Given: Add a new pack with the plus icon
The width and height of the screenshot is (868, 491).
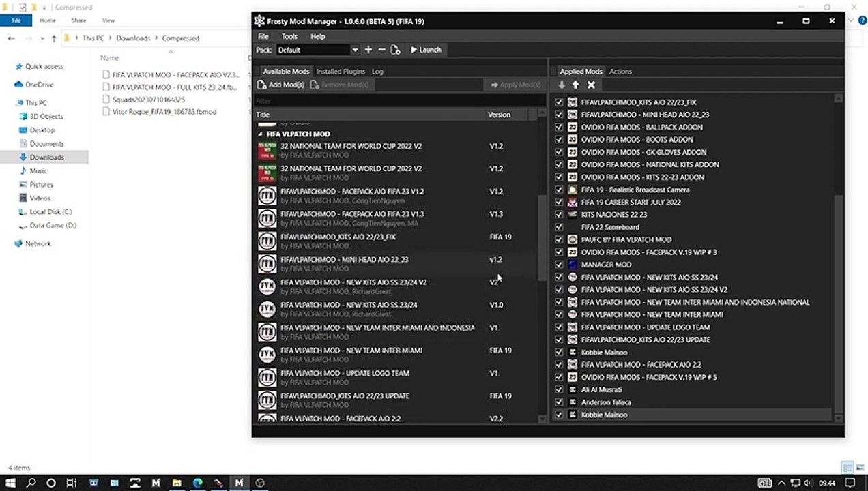Looking at the screenshot, I should tap(368, 50).
